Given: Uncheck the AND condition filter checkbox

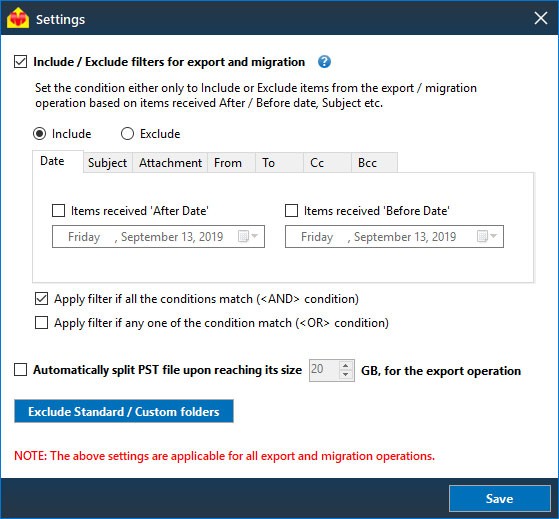Looking at the screenshot, I should [41, 299].
